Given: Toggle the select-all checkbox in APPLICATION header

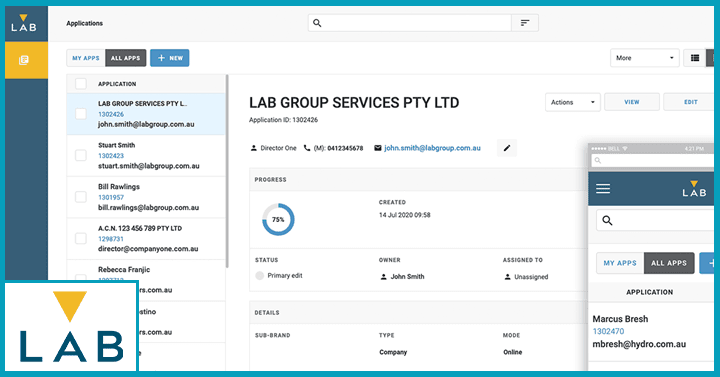Looking at the screenshot, I should coord(81,84).
